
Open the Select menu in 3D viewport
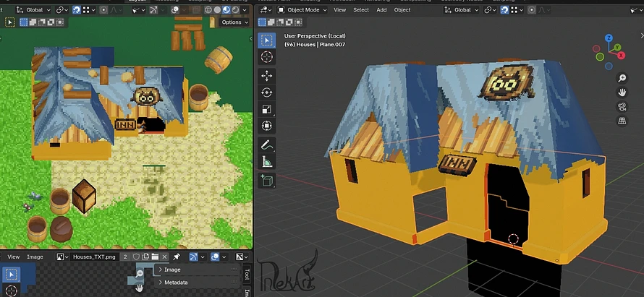coord(361,10)
